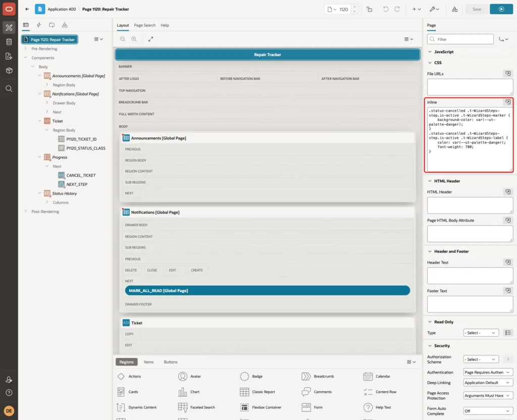Expand the Pre-Rendering tree node
This screenshot has height=420, width=517.
click(x=26, y=48)
